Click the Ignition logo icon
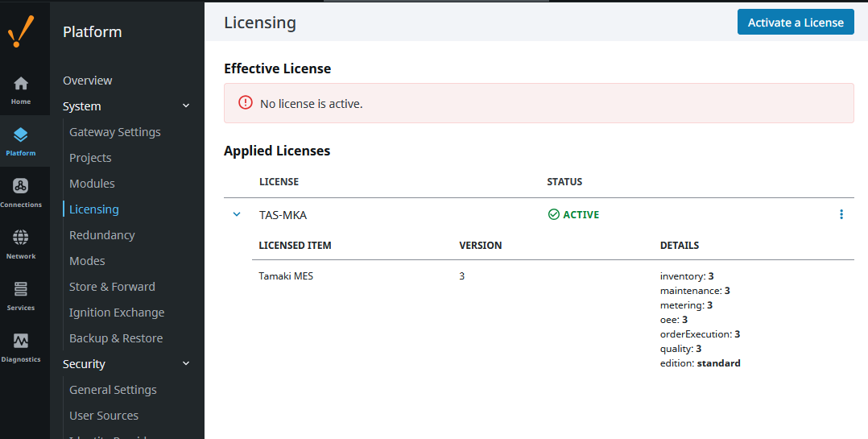This screenshot has width=868, height=439. tap(20, 31)
